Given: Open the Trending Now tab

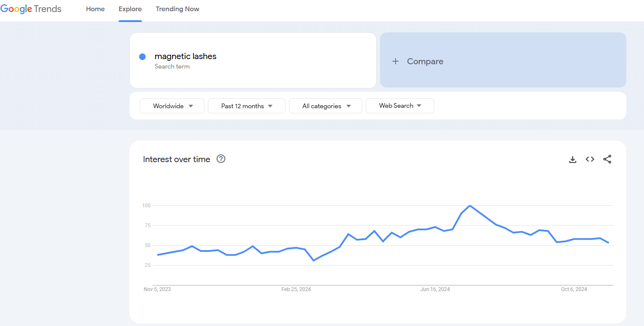Looking at the screenshot, I should pyautogui.click(x=177, y=9).
